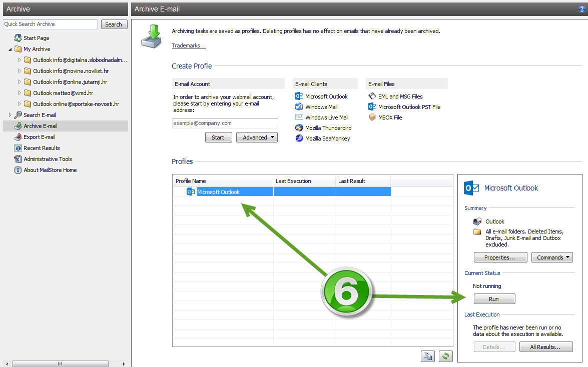The width and height of the screenshot is (588, 367).
Task: Click the Microsoft Outlook e-mail client label
Action: [x=326, y=96]
